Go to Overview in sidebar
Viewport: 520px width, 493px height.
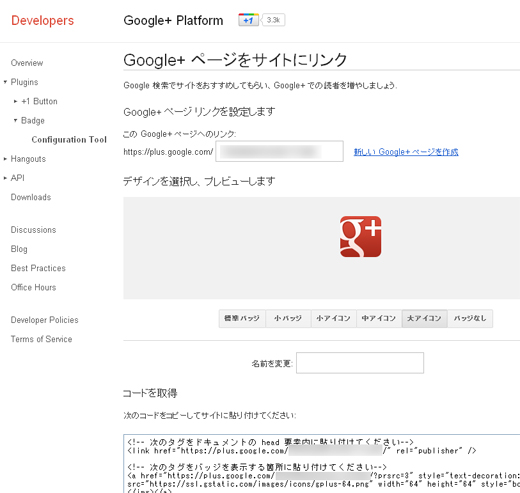27,63
